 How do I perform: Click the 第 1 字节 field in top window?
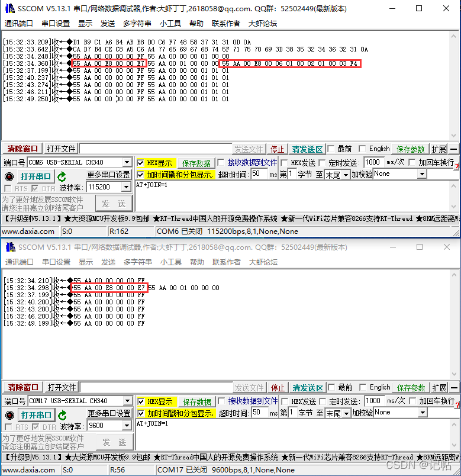coord(292,174)
